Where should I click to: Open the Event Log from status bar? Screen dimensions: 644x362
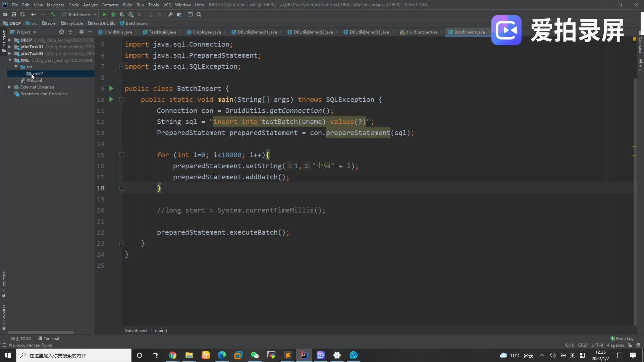click(622, 339)
